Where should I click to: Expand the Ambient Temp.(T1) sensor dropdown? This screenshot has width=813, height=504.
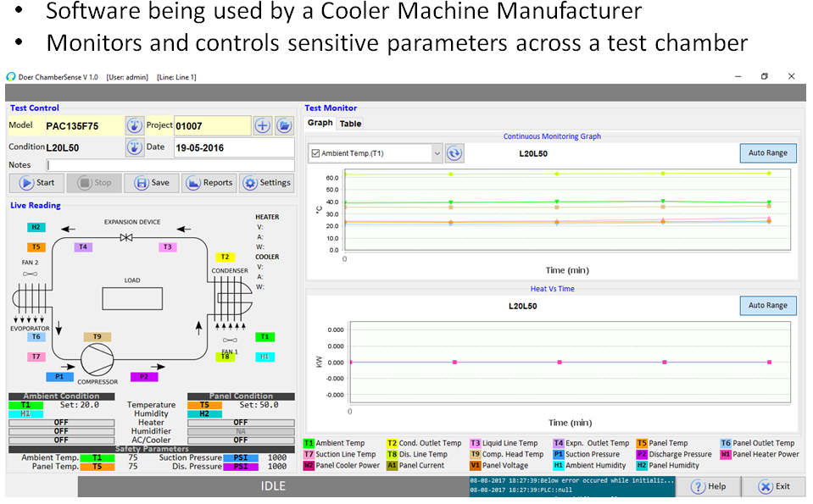437,153
